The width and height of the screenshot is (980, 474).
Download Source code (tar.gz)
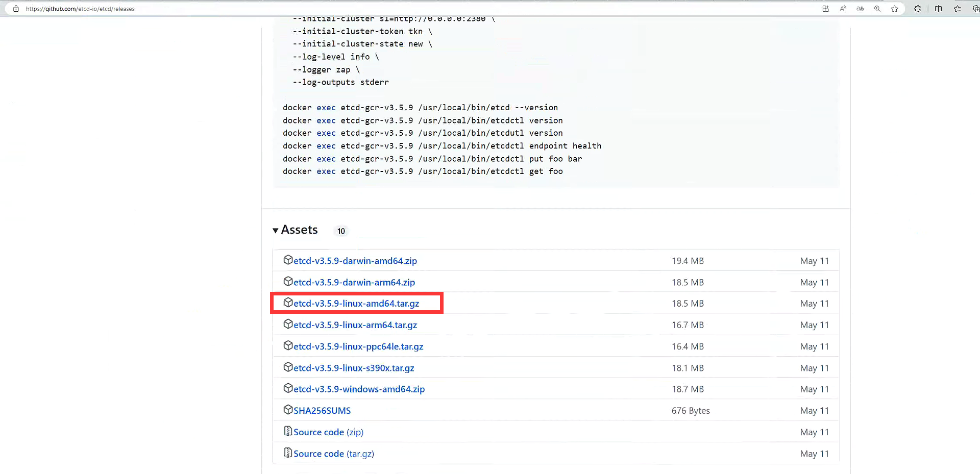(x=333, y=454)
